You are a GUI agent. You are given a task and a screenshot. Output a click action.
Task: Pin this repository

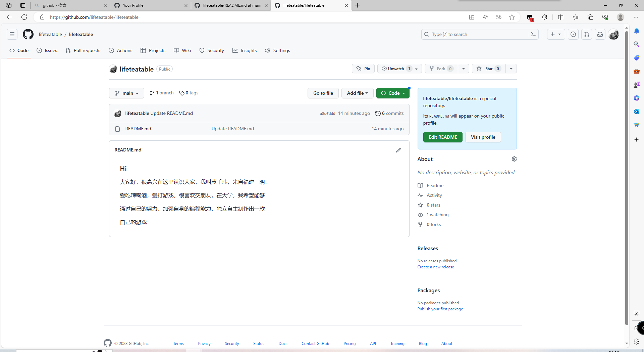(x=363, y=69)
